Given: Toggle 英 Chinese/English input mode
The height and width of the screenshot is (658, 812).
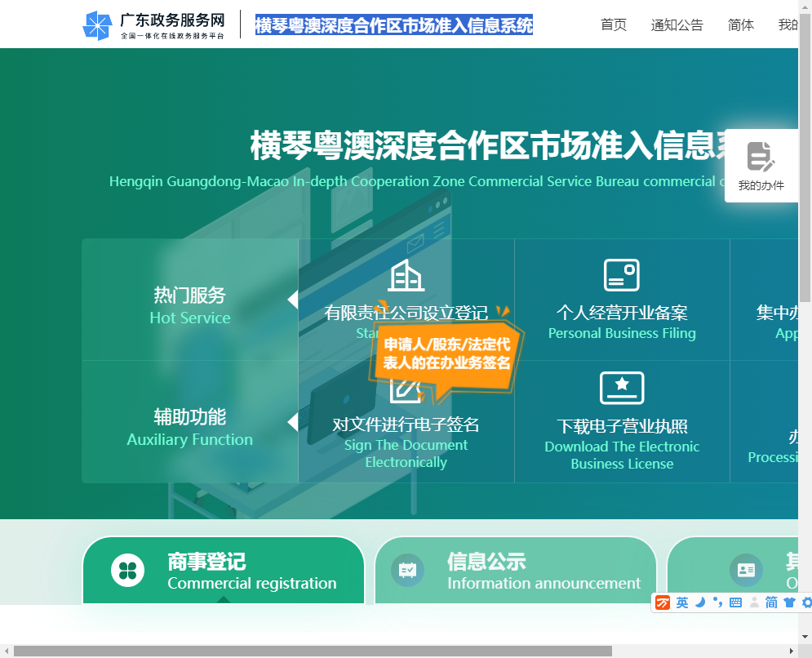Looking at the screenshot, I should (683, 602).
